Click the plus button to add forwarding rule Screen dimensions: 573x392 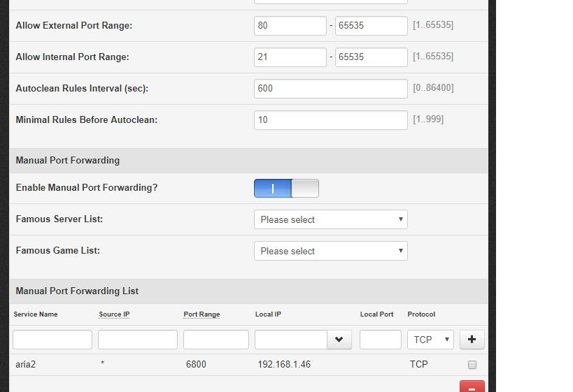pyautogui.click(x=472, y=340)
